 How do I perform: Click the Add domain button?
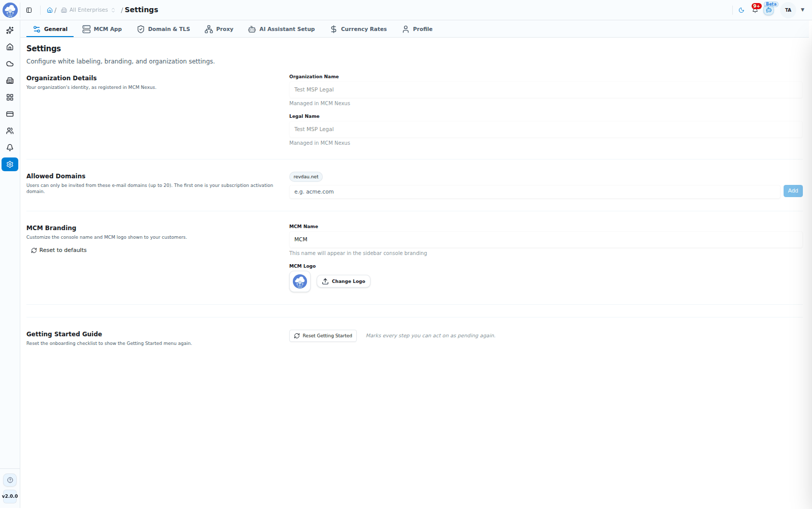[x=793, y=191]
